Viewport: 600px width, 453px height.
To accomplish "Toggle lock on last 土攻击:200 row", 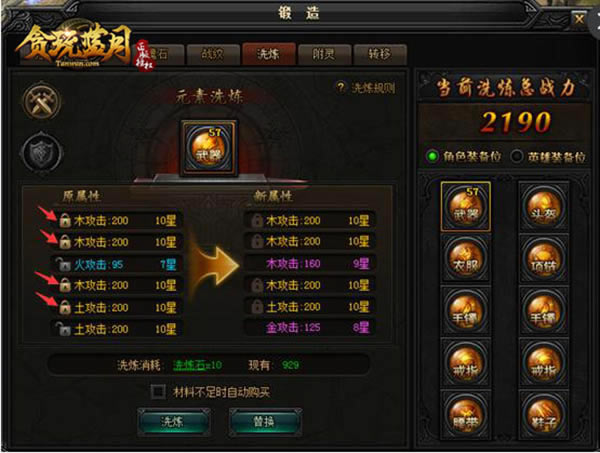I will pyautogui.click(x=62, y=329).
